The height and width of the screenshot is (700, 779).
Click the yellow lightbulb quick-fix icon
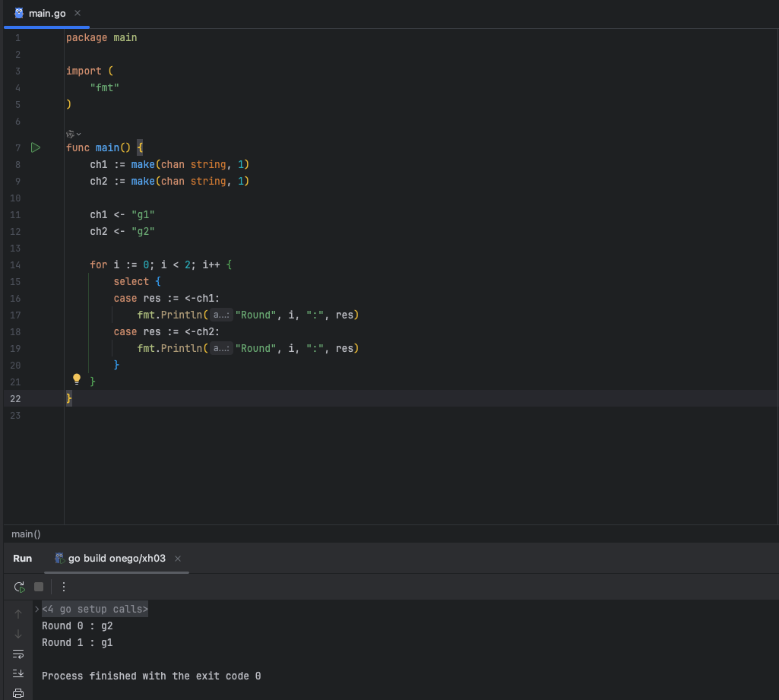point(77,379)
